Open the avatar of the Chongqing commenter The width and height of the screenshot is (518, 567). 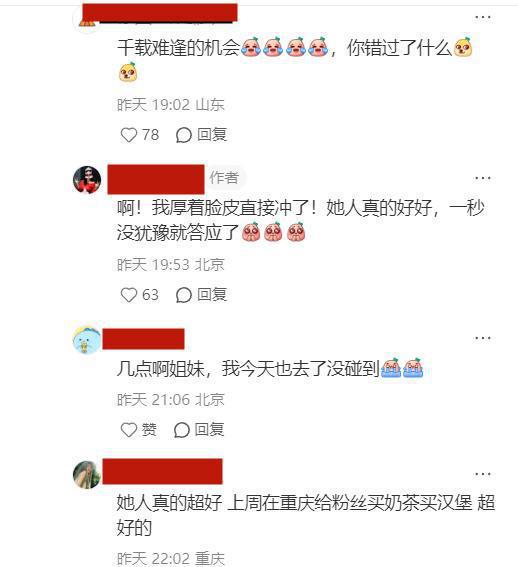pyautogui.click(x=87, y=475)
